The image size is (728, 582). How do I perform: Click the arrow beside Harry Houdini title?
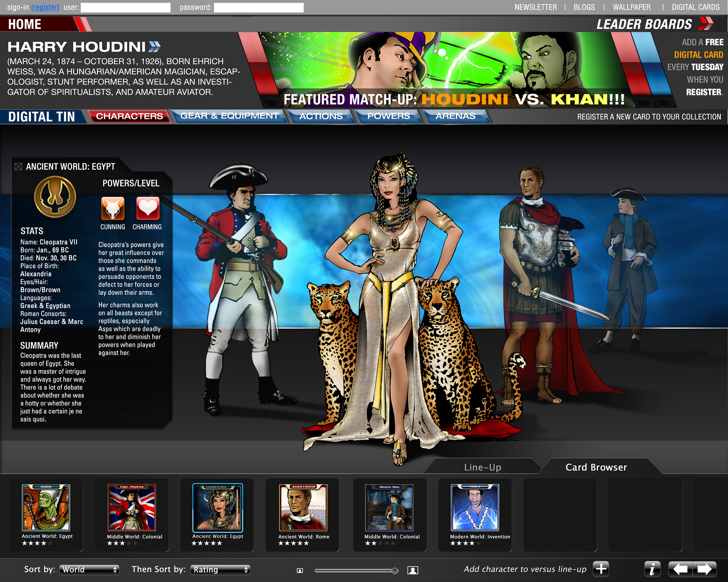tap(155, 47)
